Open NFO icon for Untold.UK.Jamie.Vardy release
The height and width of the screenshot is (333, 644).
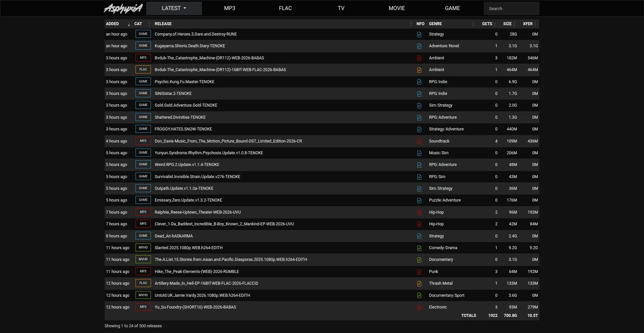click(419, 296)
